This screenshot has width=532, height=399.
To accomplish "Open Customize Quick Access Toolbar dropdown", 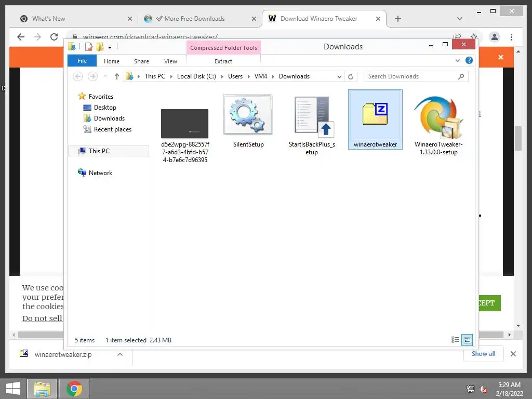I will pos(110,47).
